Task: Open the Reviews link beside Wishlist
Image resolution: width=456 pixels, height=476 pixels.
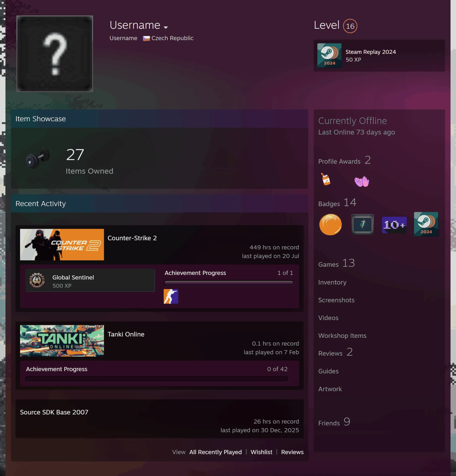Action: point(292,452)
